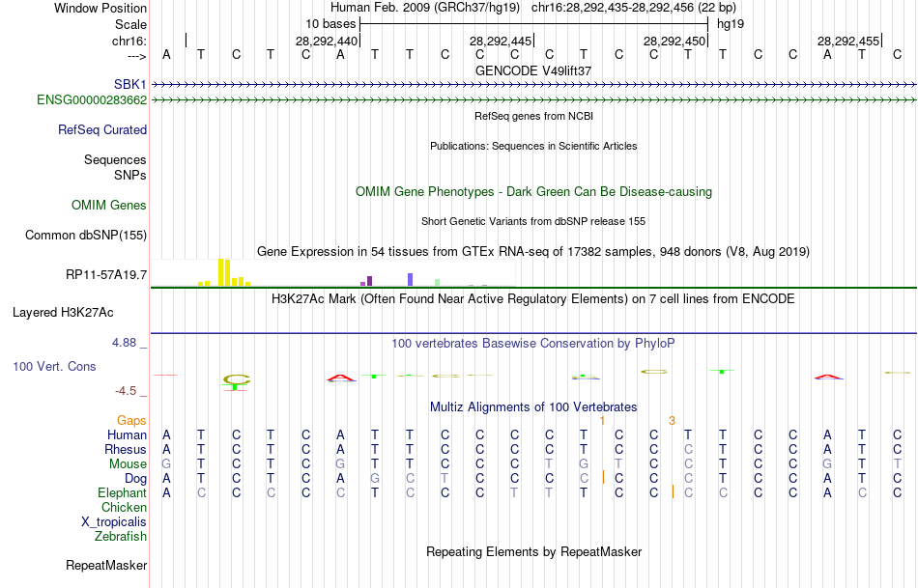918x588 pixels.
Task: Click the GTEx expression bar chart
Action: pos(333,272)
